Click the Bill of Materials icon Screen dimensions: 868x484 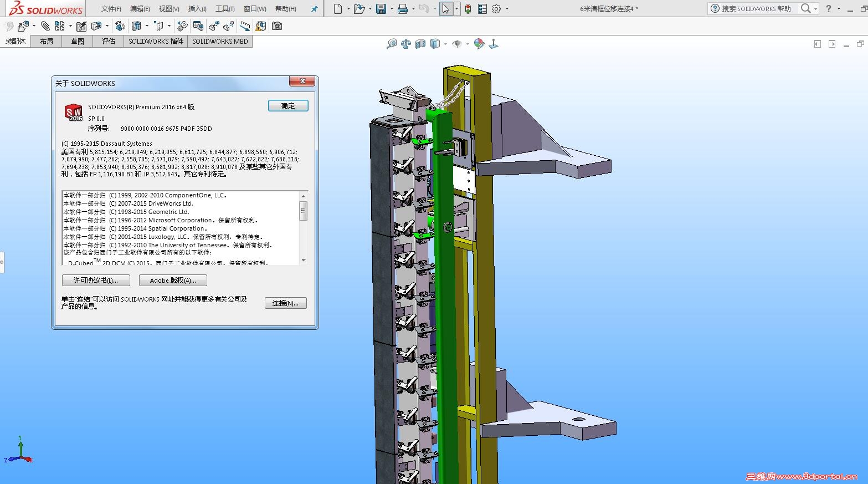198,26
